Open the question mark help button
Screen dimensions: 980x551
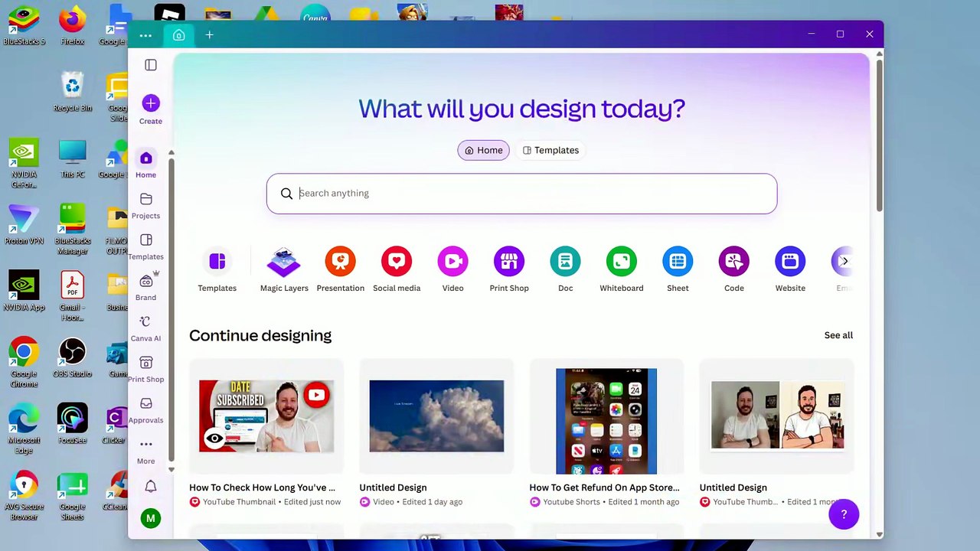coord(844,514)
